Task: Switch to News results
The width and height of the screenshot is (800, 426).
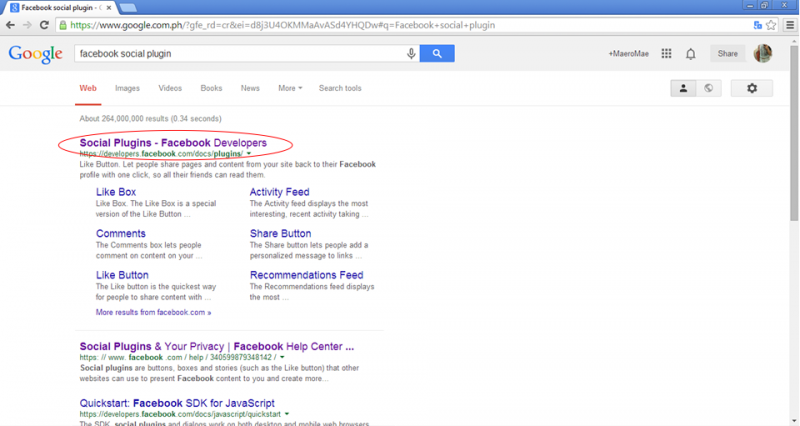Action: tap(250, 88)
